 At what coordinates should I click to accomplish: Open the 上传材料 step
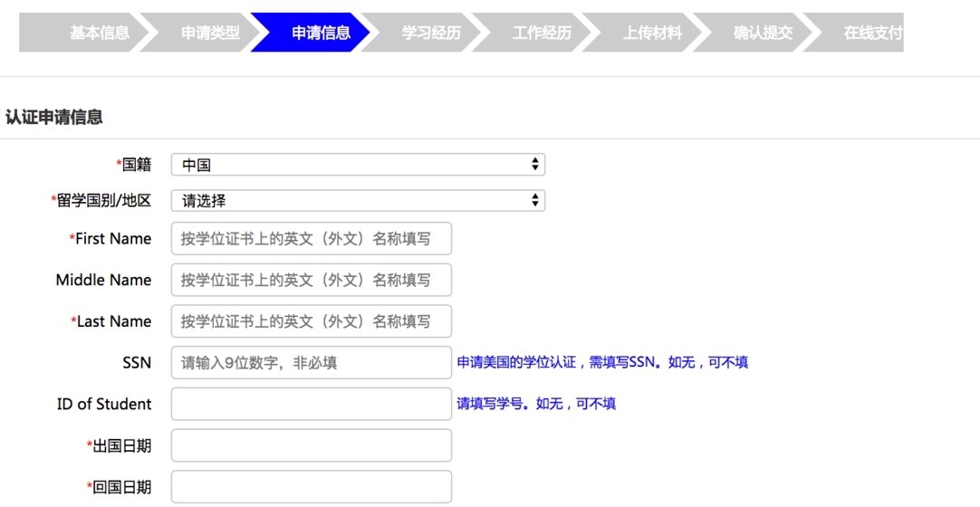(x=652, y=33)
